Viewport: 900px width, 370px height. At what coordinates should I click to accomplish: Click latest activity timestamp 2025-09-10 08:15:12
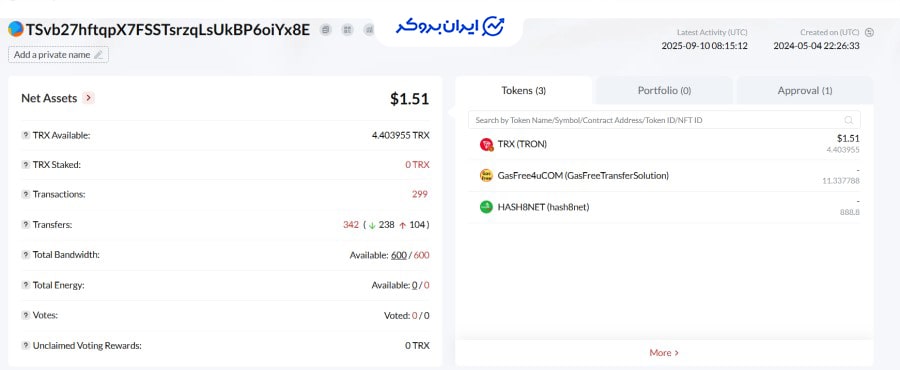tap(704, 46)
